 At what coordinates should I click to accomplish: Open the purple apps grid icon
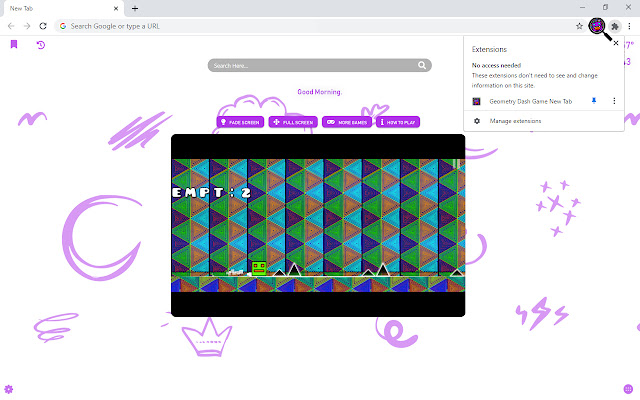tap(628, 389)
